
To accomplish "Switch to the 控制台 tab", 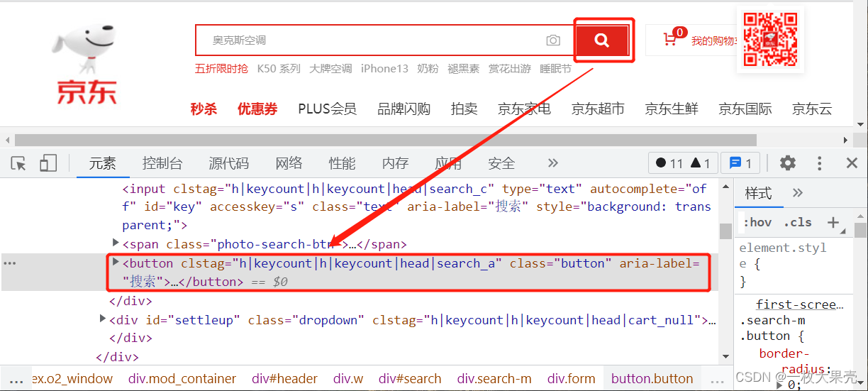I will [162, 163].
